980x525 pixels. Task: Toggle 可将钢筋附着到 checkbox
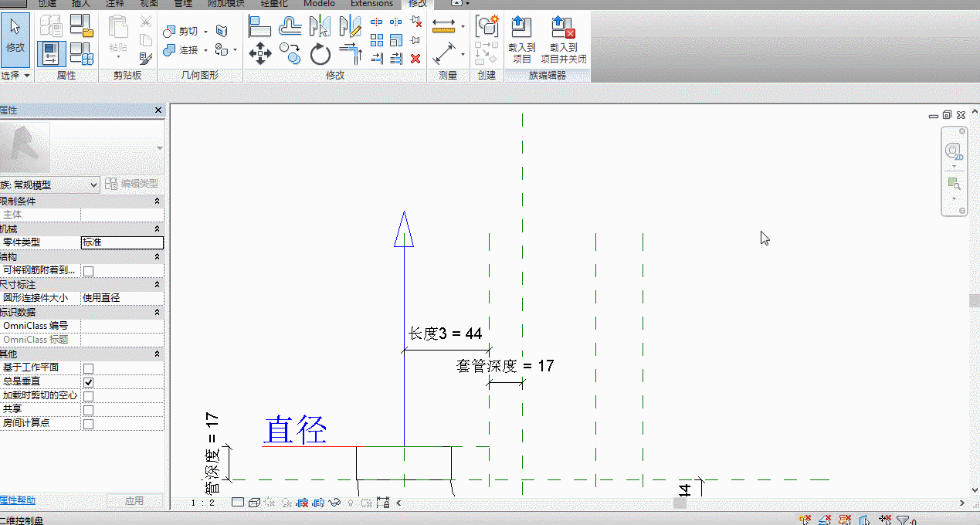tap(88, 271)
